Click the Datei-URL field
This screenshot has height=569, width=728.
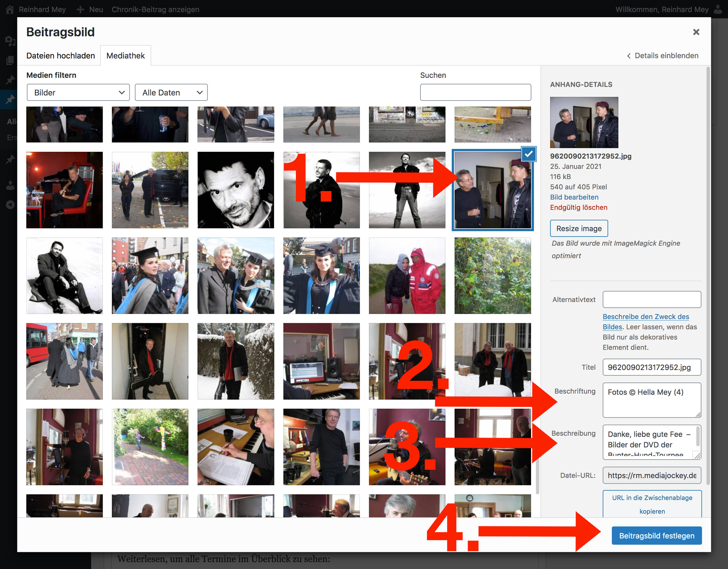(x=652, y=475)
